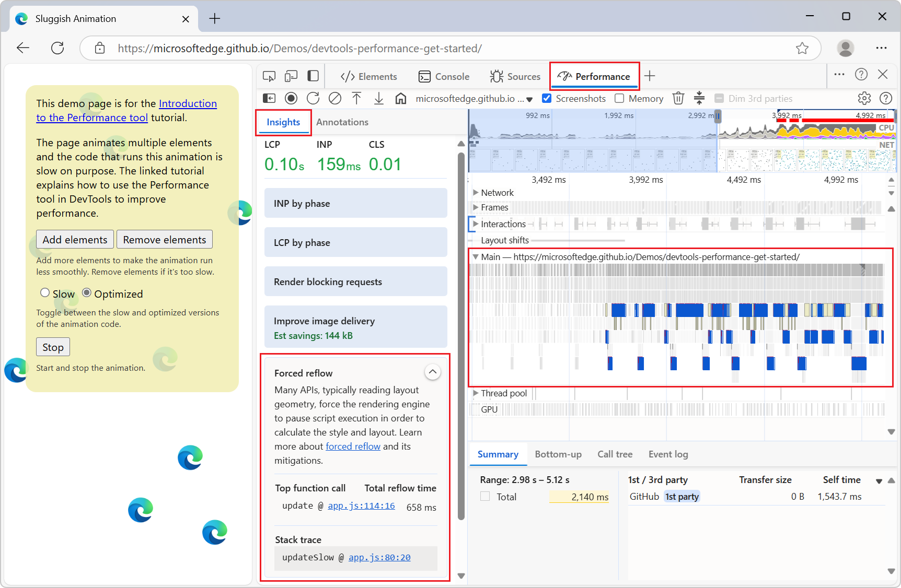Screen dimensions: 901x588
Task: Collapse the Forced reflow insight card
Action: pos(432,372)
